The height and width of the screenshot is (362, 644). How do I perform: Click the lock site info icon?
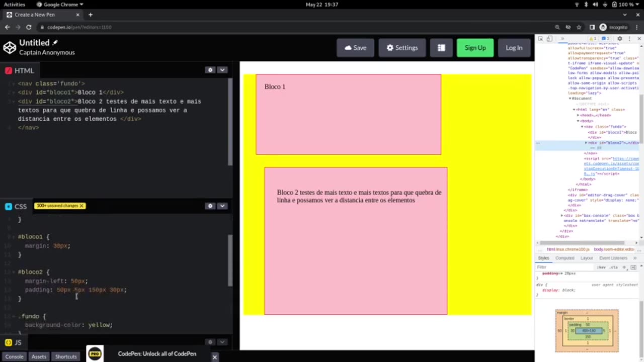pos(43,27)
